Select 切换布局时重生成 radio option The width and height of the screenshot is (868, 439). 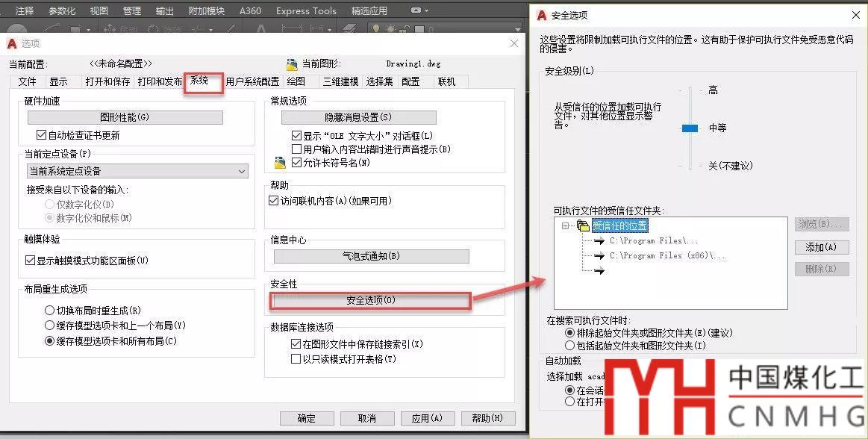(x=49, y=311)
